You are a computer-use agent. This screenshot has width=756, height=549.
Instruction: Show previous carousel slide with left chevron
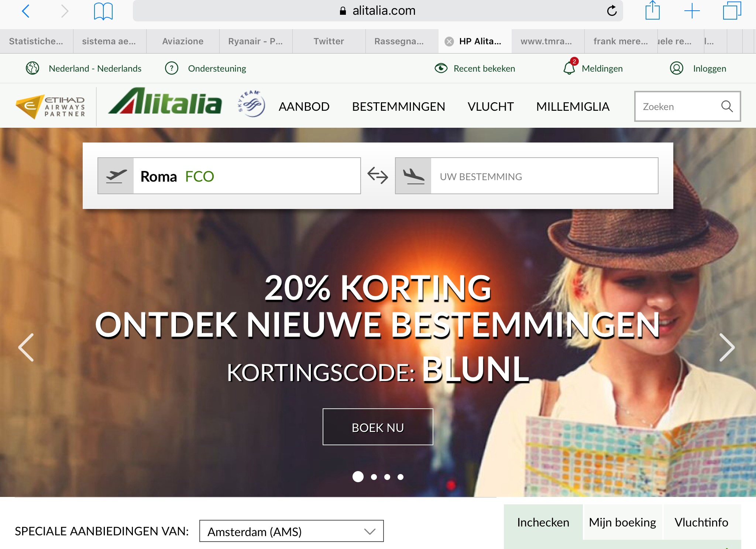coord(26,347)
